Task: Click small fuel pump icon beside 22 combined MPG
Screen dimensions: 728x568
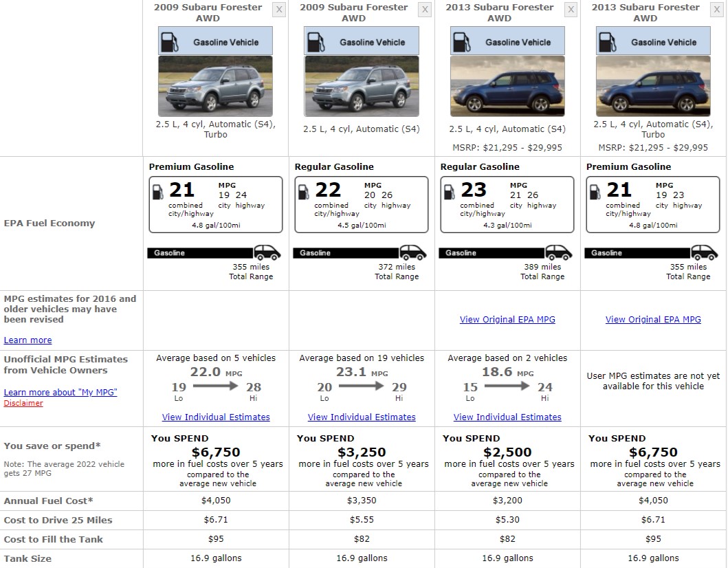Action: tap(304, 192)
